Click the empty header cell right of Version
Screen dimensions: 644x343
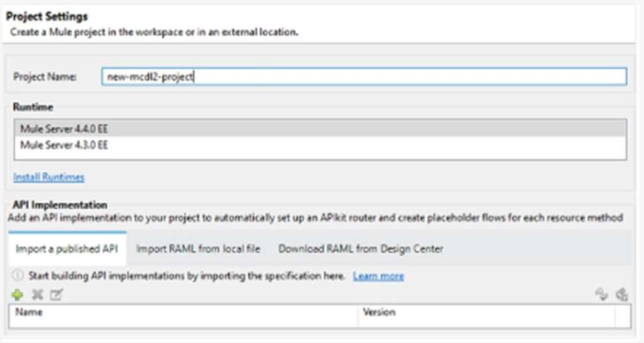pyautogui.click(x=623, y=312)
